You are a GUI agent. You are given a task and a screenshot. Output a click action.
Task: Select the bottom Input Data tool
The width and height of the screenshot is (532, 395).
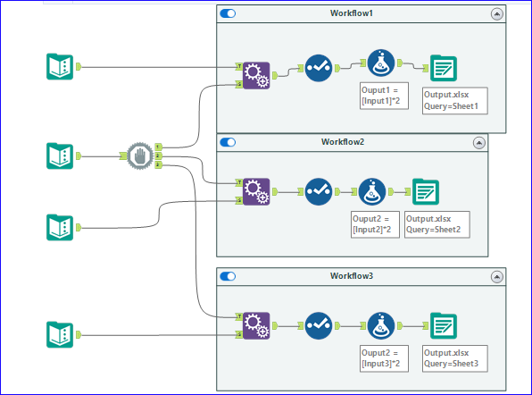coord(60,334)
